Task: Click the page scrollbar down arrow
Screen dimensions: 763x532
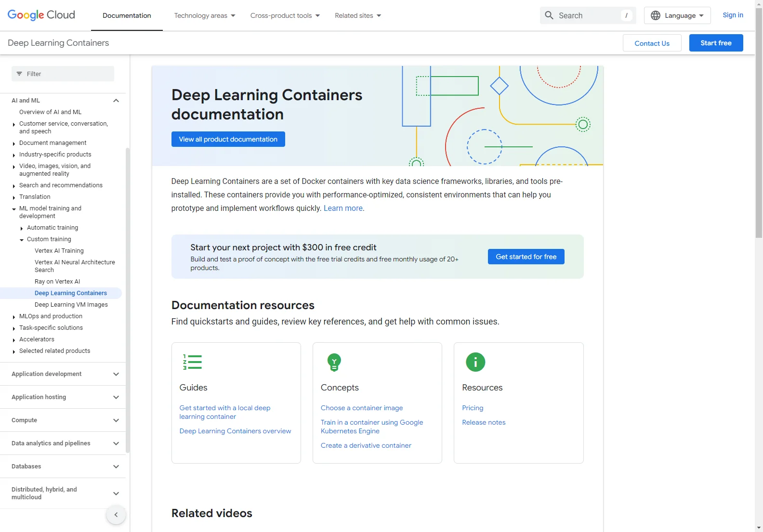Action: coord(759,528)
